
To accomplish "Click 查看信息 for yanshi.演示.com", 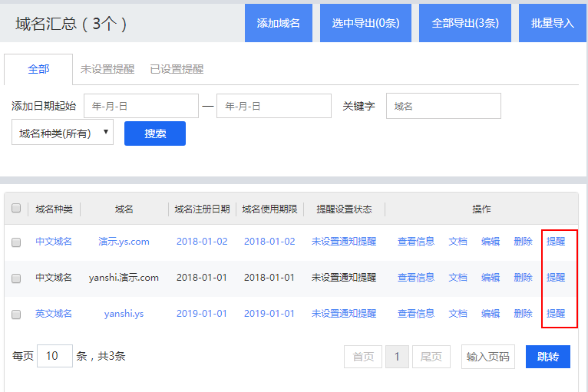I will 415,278.
